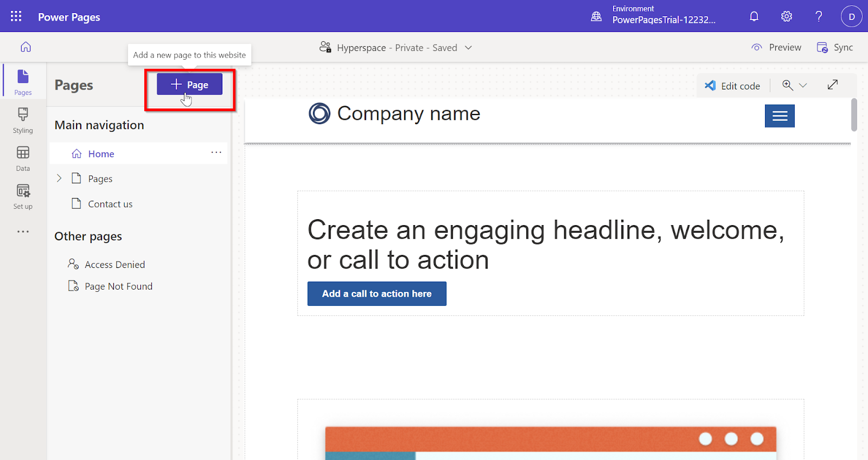
Task: Click the Company name logo
Action: tap(320, 113)
